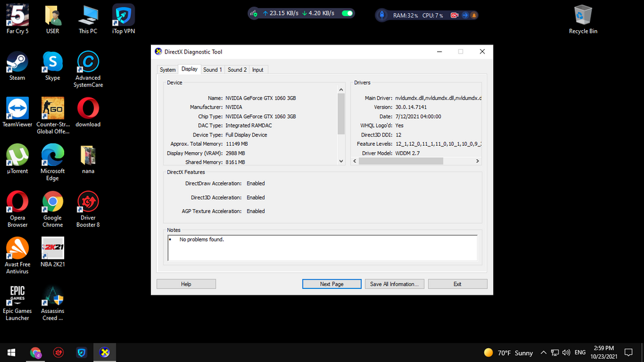The image size is (644, 362).
Task: Click the Driver Booster taskbar icon
Action: click(x=58, y=353)
